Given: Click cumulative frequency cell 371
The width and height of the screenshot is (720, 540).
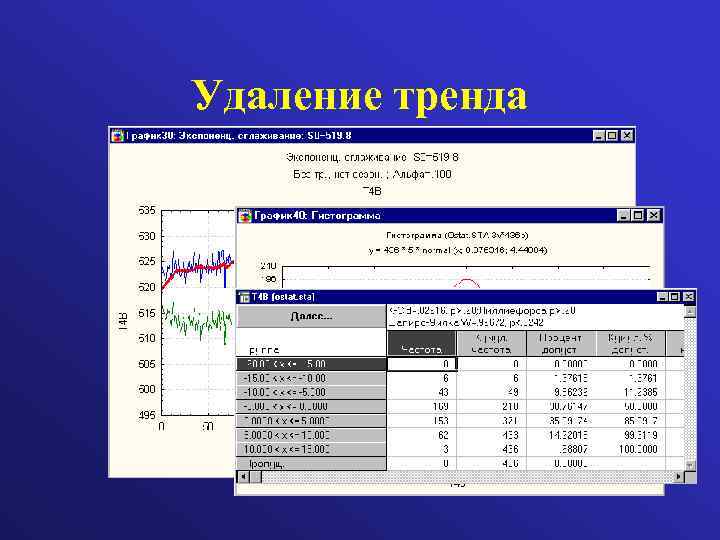Looking at the screenshot, I should click(492, 421).
